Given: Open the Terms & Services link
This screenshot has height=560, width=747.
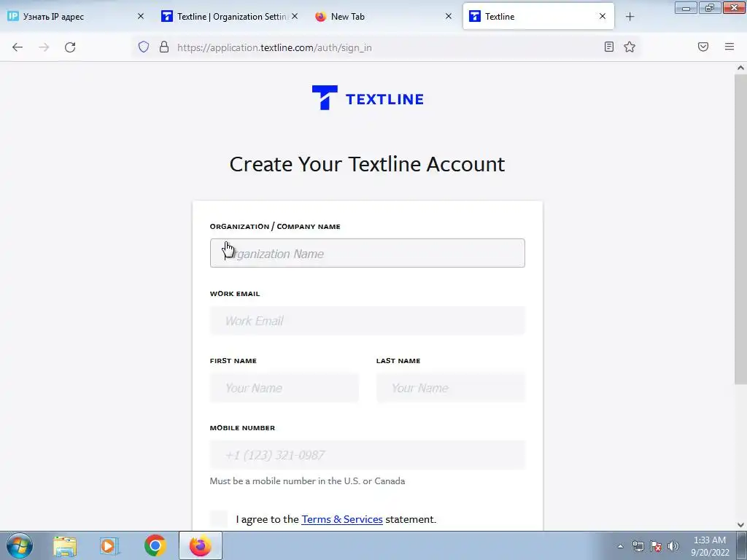Looking at the screenshot, I should point(342,519).
